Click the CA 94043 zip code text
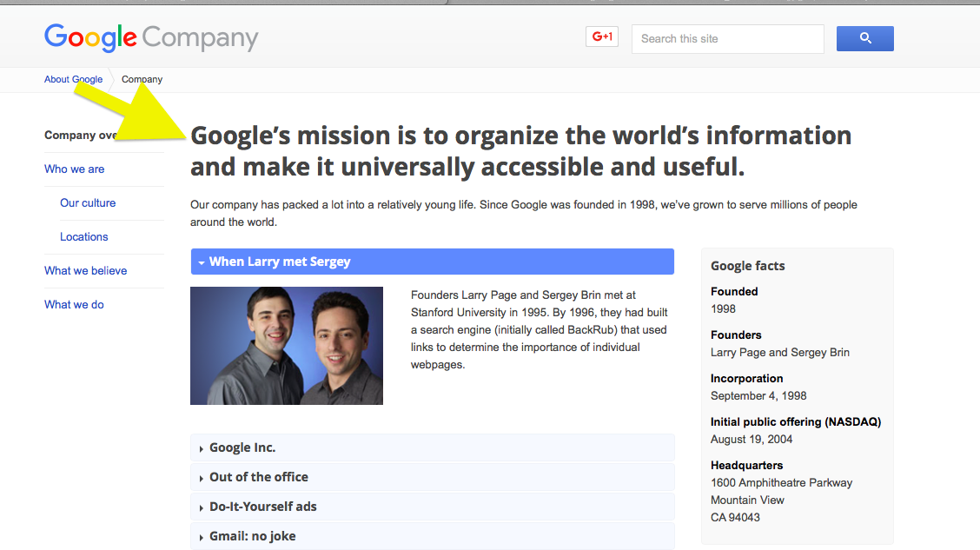The height and width of the screenshot is (550, 980). click(735, 518)
